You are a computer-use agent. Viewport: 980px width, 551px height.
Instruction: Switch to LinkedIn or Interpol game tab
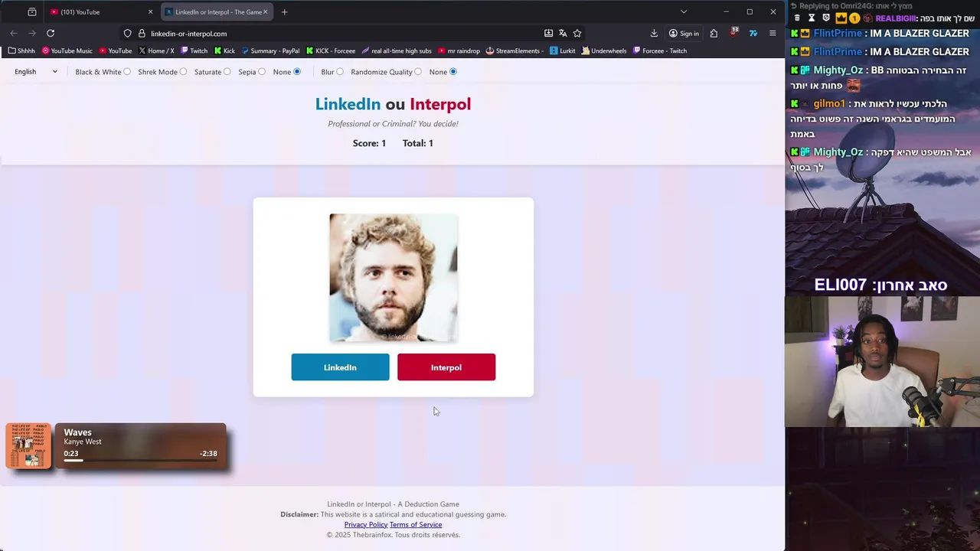pos(217,11)
